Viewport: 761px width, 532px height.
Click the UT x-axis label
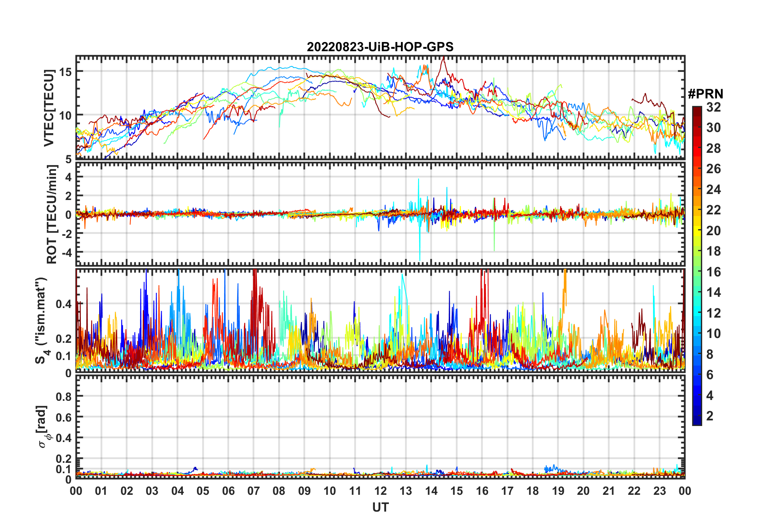[380, 508]
